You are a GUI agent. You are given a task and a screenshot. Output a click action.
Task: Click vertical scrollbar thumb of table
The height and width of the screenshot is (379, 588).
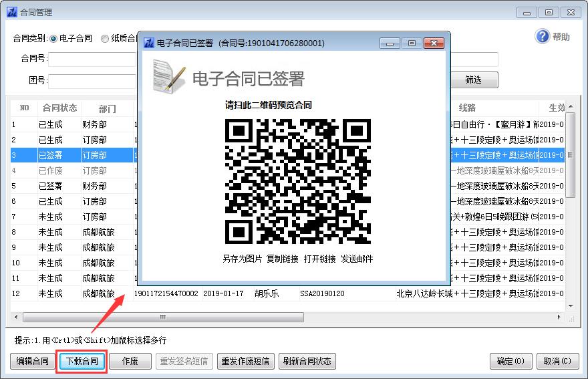click(571, 154)
